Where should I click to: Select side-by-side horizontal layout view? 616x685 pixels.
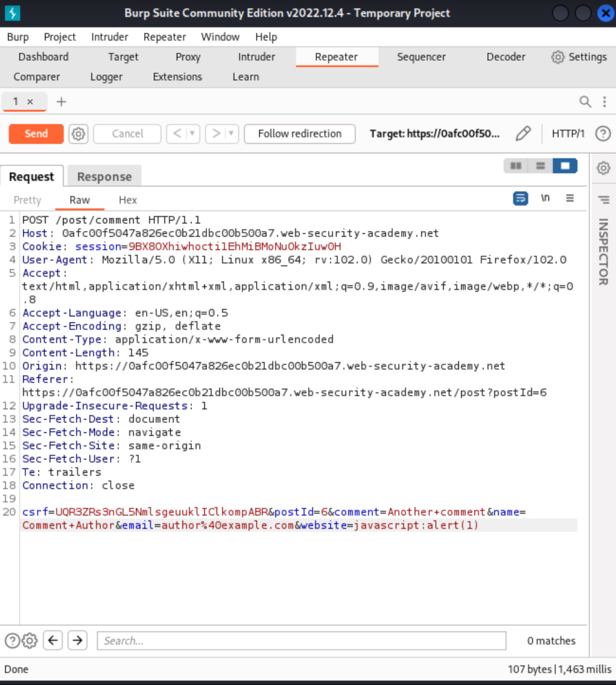pyautogui.click(x=516, y=166)
